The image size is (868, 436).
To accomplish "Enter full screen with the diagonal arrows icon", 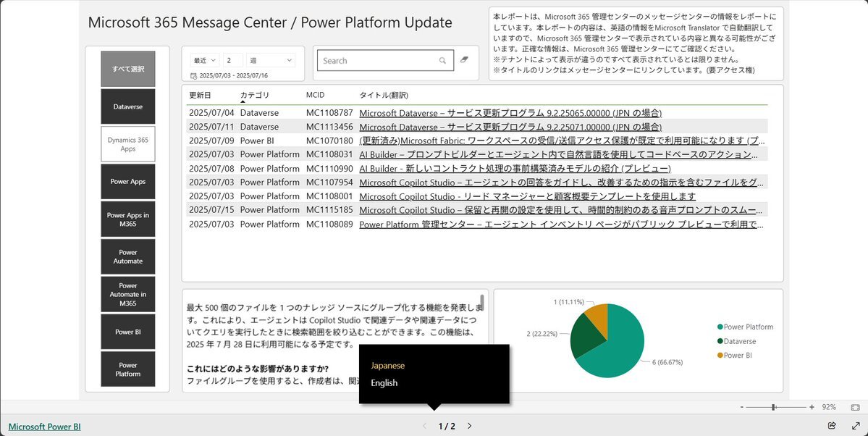I will point(855,425).
